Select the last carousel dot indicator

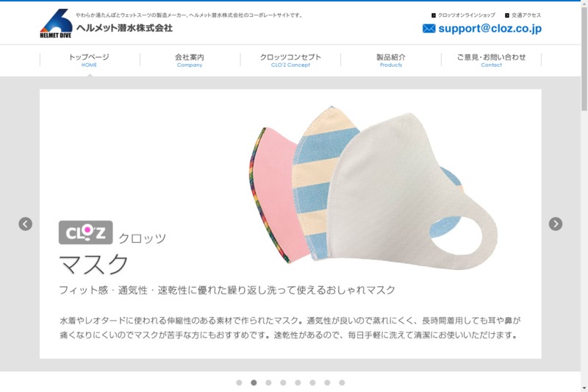point(342,382)
